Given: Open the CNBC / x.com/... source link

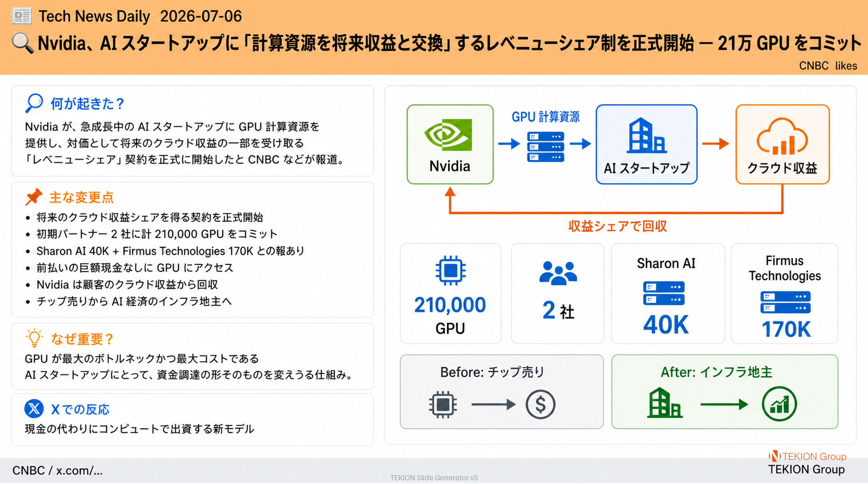Looking at the screenshot, I should pos(57,470).
